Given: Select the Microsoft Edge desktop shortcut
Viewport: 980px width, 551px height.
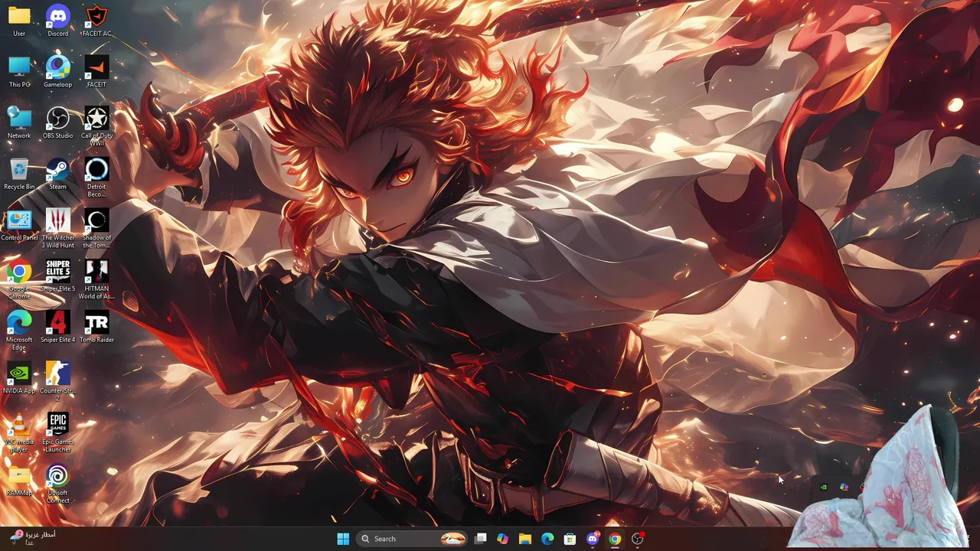Looking at the screenshot, I should pos(19,331).
